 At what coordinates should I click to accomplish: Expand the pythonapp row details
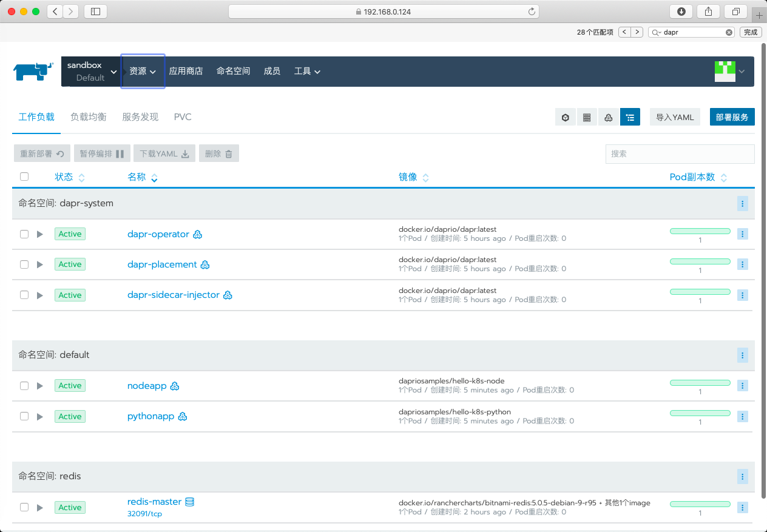[x=40, y=416]
